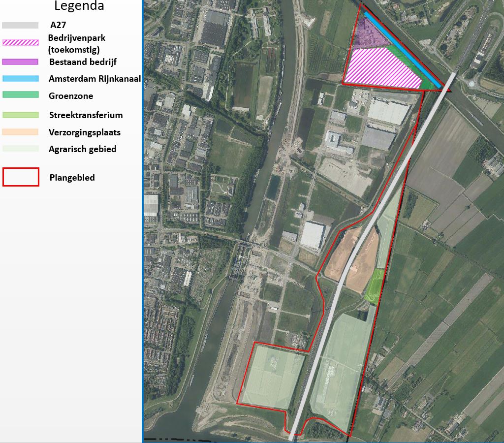Click the bright green Streektransferium area on map

pyautogui.click(x=375, y=285)
